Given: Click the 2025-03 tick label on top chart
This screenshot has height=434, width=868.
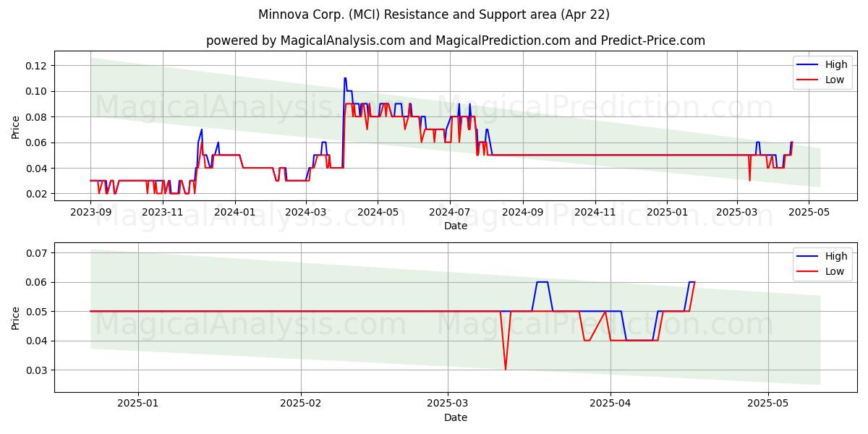Looking at the screenshot, I should pos(736,213).
